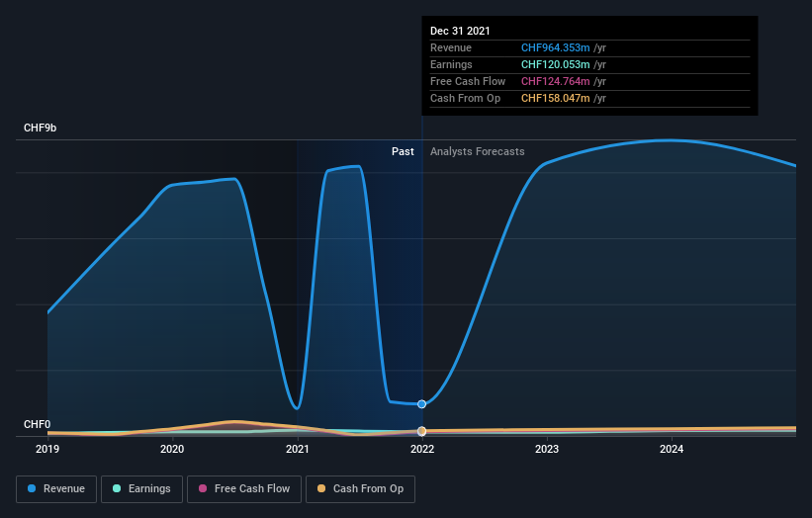Click the 2023 x-axis label
Screen dimensions: 812x518
coord(547,449)
